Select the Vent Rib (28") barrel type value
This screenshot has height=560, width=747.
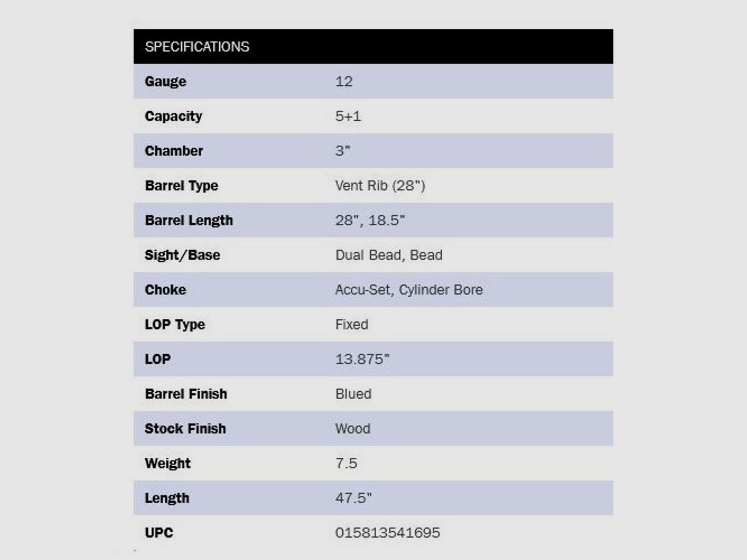tap(380, 186)
